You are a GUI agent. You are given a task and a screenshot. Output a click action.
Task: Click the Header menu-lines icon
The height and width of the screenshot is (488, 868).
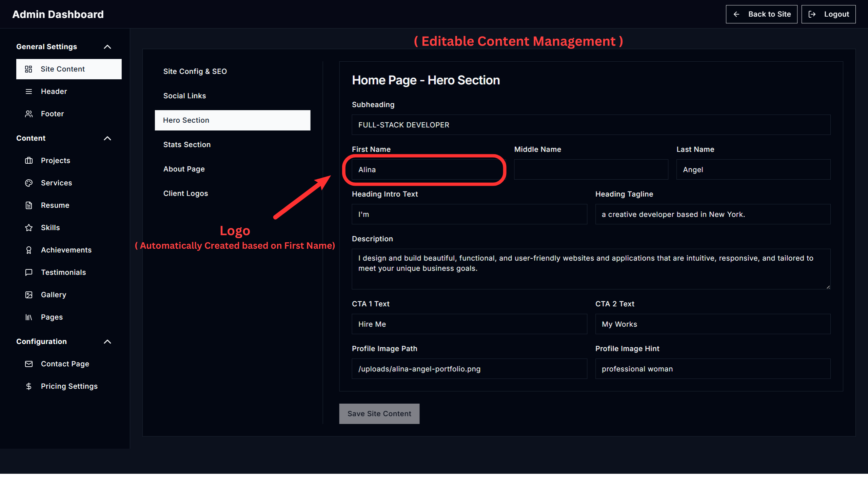[29, 91]
